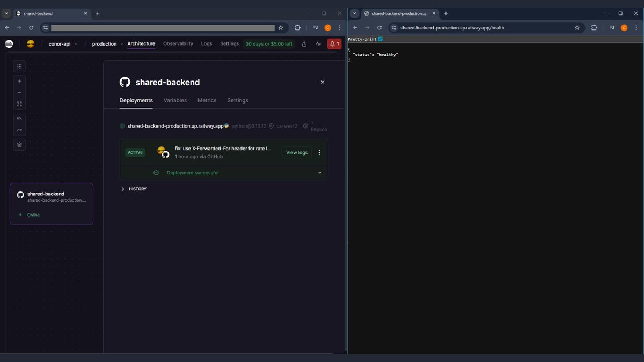Open tab search dropdown in left browser
Image resolution: width=644 pixels, height=362 pixels.
coord(6,13)
